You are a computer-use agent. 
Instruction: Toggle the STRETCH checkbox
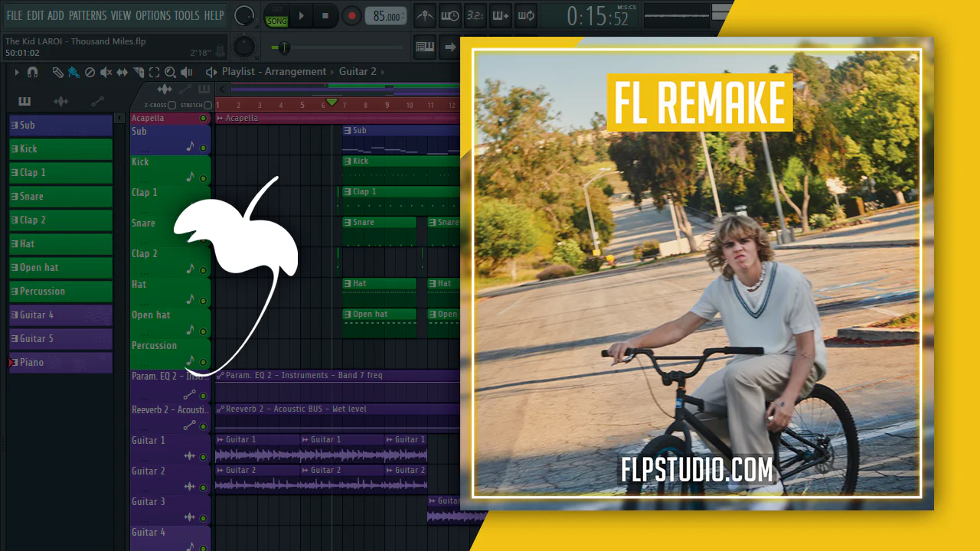click(x=207, y=106)
